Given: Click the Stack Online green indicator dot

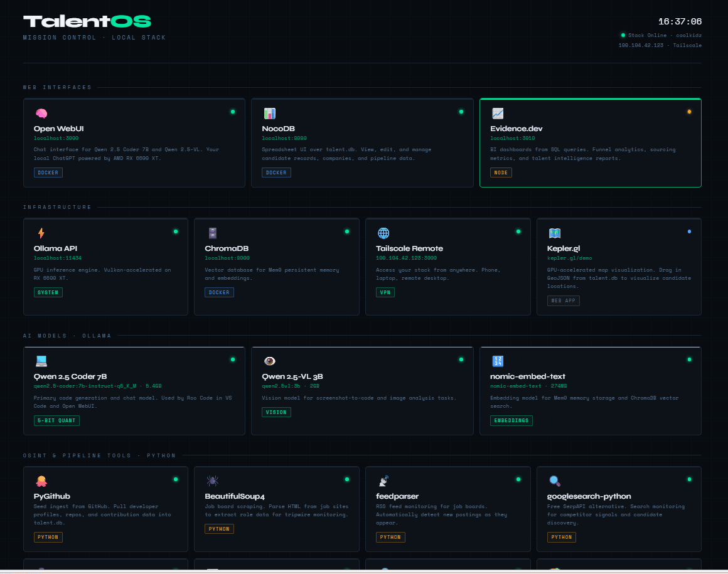Looking at the screenshot, I should coord(623,35).
